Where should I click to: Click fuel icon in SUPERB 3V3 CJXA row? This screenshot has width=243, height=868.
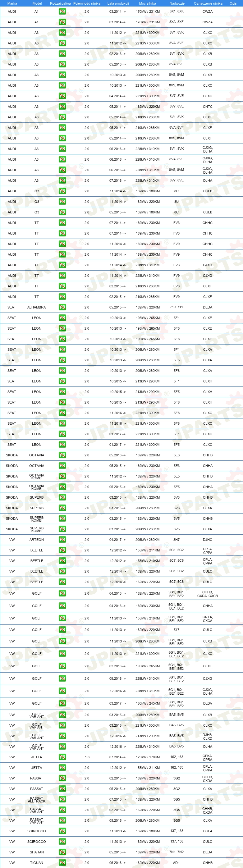[x=62, y=508]
